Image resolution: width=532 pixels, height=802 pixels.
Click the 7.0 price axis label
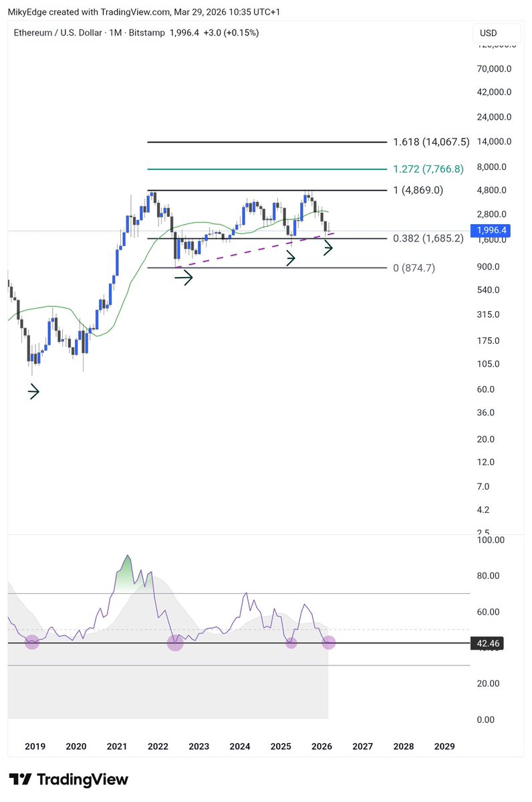tap(483, 486)
